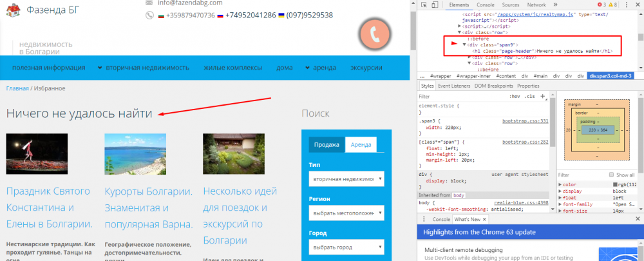Viewport: 644px width, 261px height.
Task: Switch to the Network tab
Action: (x=536, y=5)
